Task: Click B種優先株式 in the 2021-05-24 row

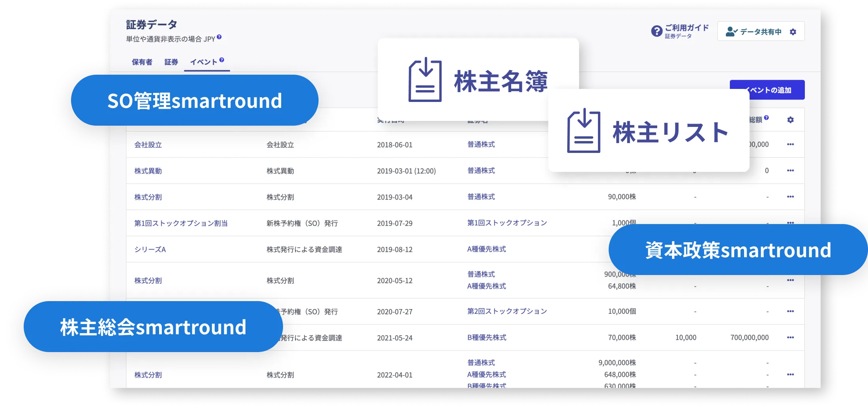Action: 487,337
